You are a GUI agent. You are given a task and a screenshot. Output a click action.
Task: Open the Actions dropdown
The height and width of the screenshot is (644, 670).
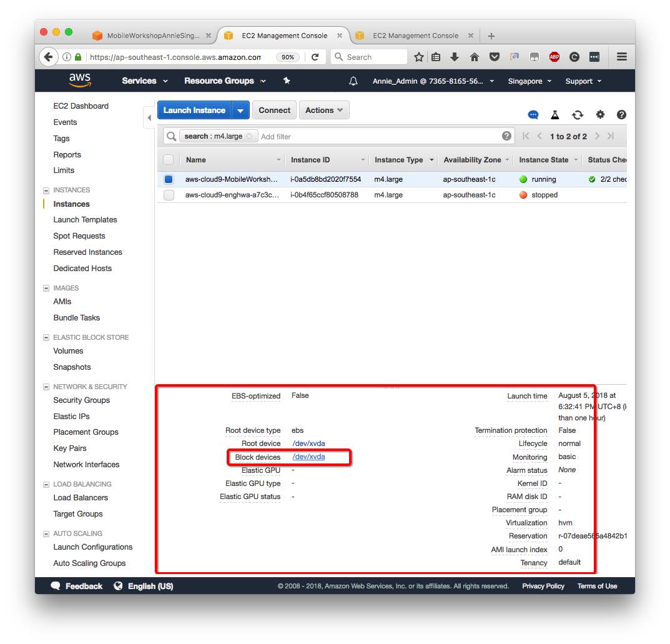pos(324,111)
